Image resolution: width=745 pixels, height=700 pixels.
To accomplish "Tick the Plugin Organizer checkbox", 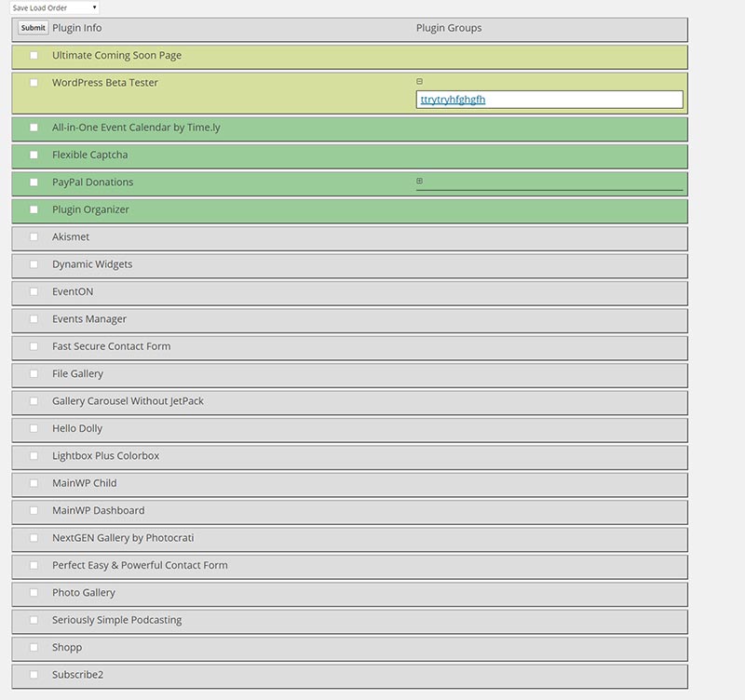I will [34, 209].
